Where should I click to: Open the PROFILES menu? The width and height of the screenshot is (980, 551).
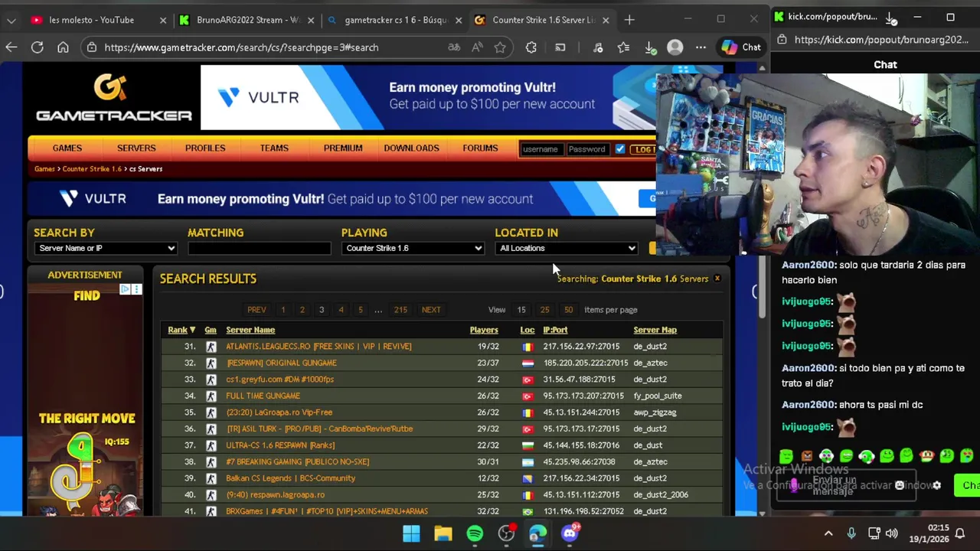[205, 148]
